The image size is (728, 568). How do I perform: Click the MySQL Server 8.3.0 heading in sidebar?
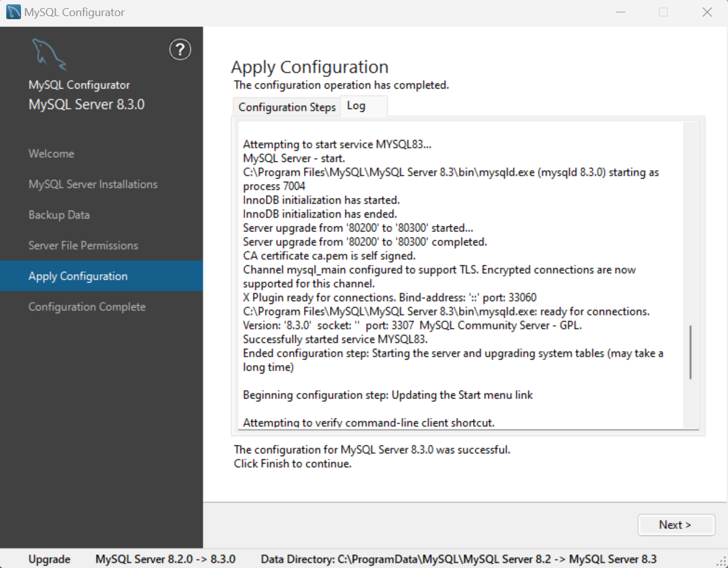86,104
